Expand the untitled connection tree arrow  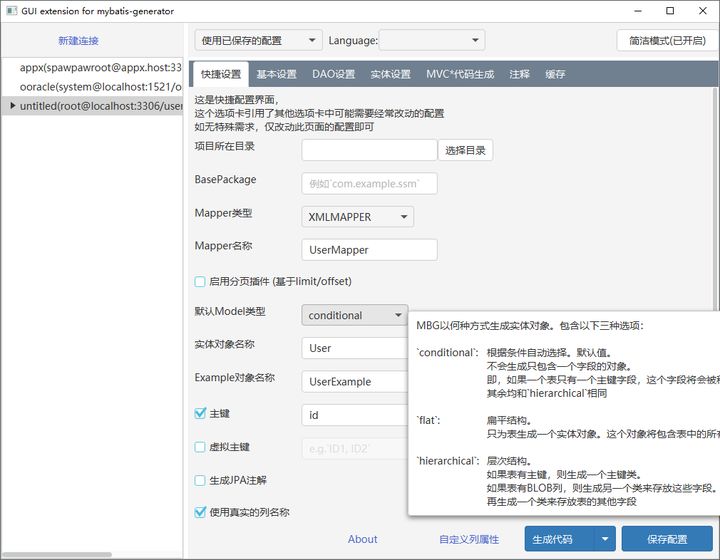[x=13, y=106]
